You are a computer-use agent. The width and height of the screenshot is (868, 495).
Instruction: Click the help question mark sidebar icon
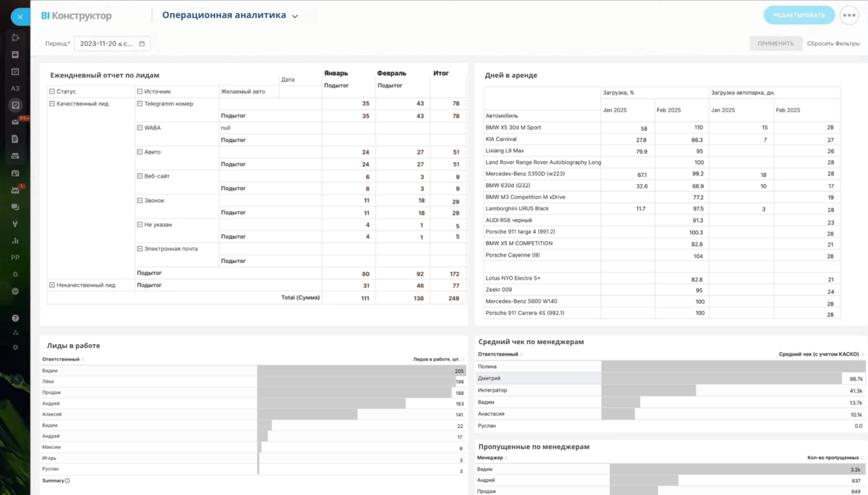click(16, 318)
